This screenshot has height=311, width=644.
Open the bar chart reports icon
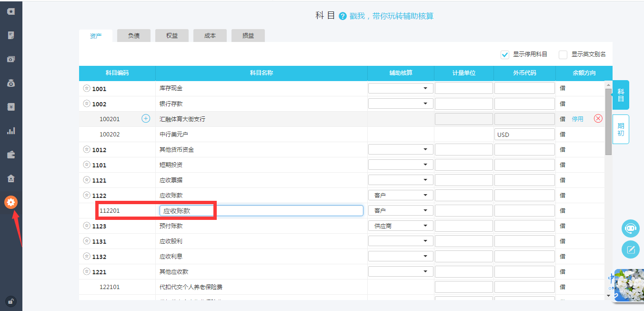click(x=11, y=131)
